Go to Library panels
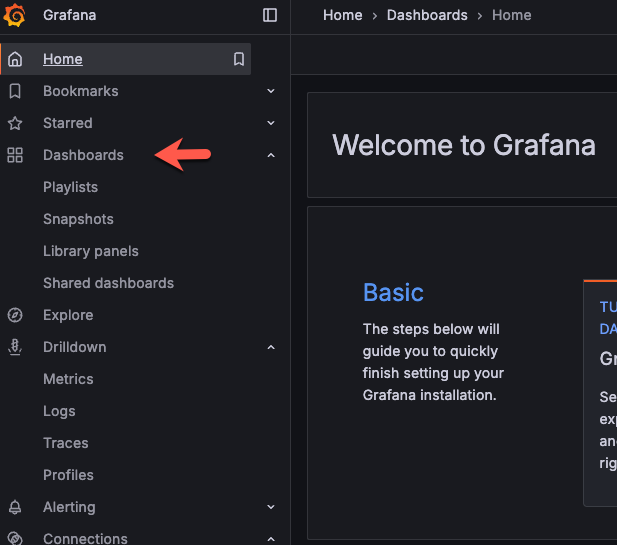 [91, 251]
